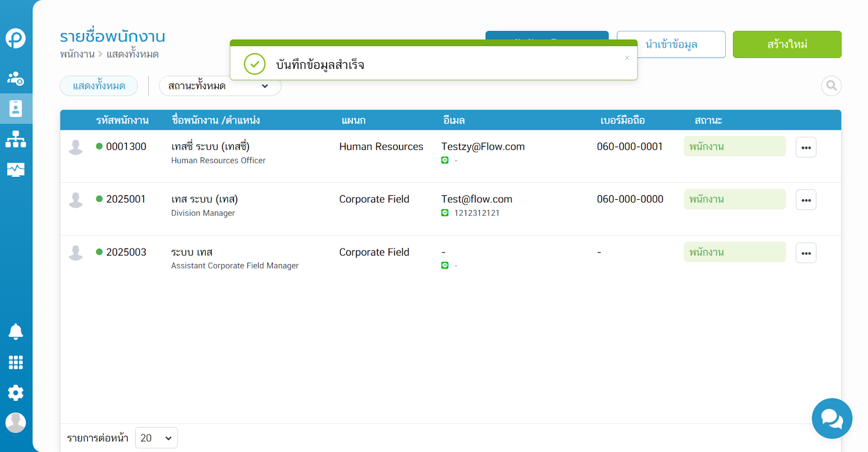Image resolution: width=868 pixels, height=452 pixels.
Task: Open the apps grid menu
Action: pos(16,362)
